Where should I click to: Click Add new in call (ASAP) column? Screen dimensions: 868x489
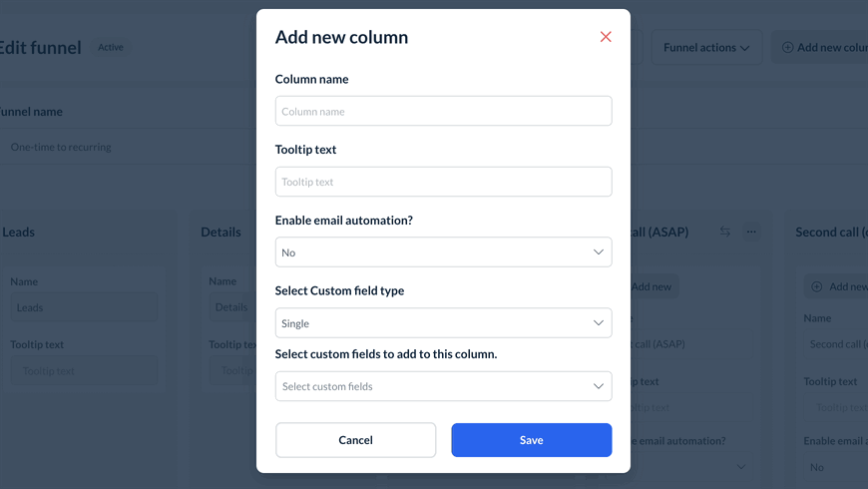[x=652, y=286]
